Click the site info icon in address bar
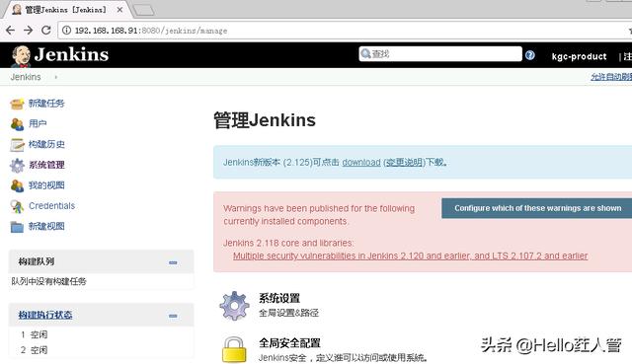Screen dimensions: 632x364 tap(66, 31)
